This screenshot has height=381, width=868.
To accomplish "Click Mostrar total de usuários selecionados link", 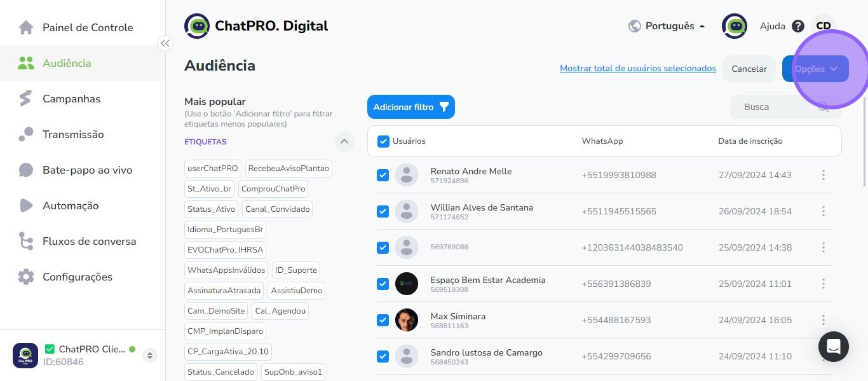I will tap(638, 68).
